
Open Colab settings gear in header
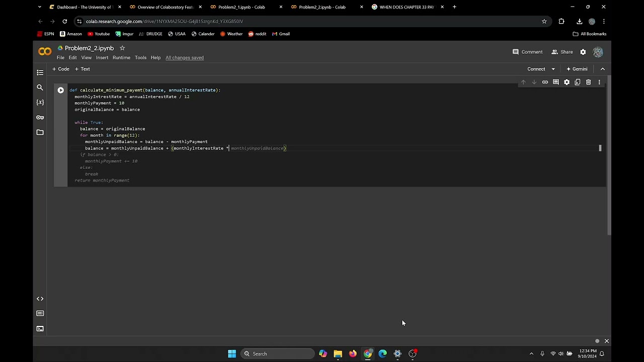pos(583,52)
